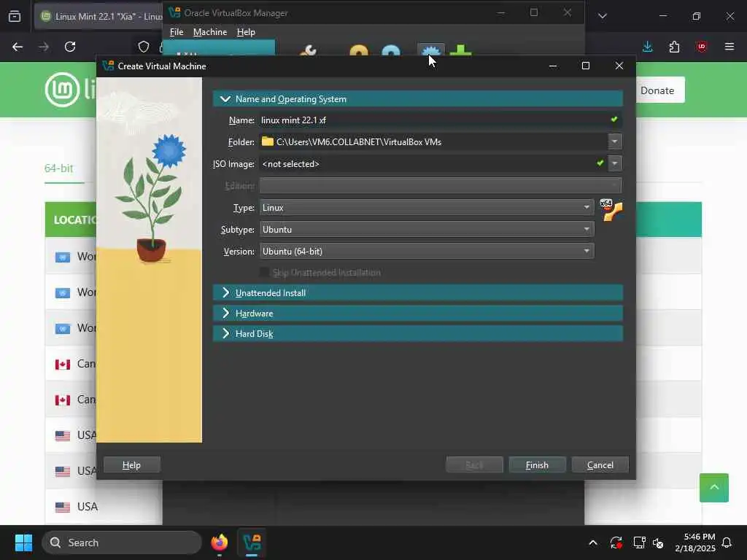Click the tracking protection shield in address bar
The image size is (747, 560).
[144, 47]
